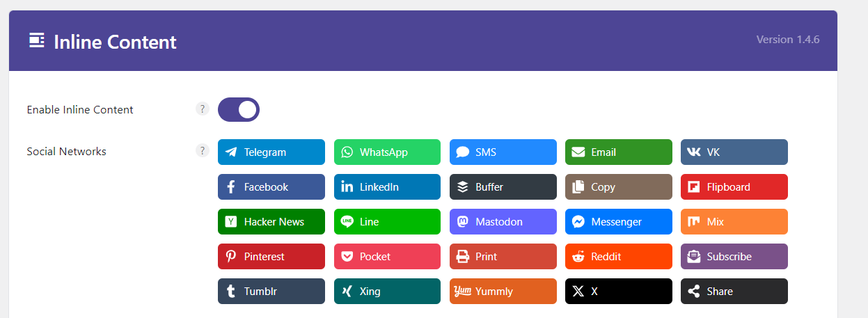Select the Hacker News button
Viewport: 868px width, 318px height.
271,222
